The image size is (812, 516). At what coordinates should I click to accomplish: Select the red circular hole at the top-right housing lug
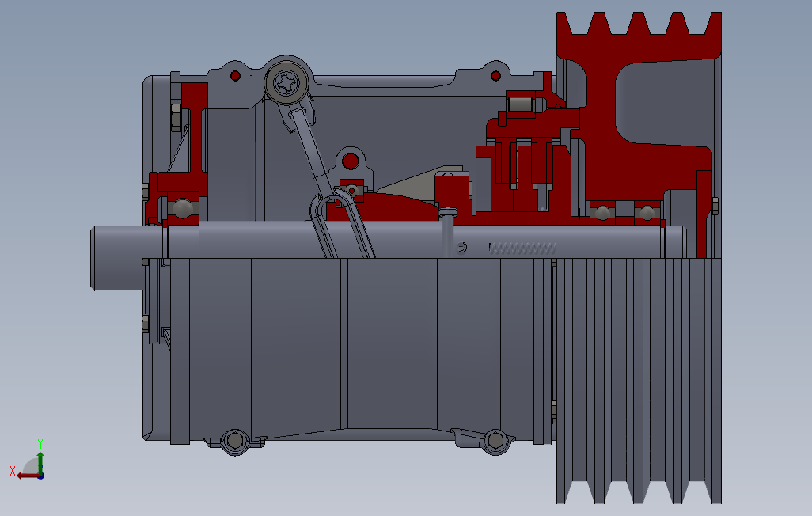495,76
